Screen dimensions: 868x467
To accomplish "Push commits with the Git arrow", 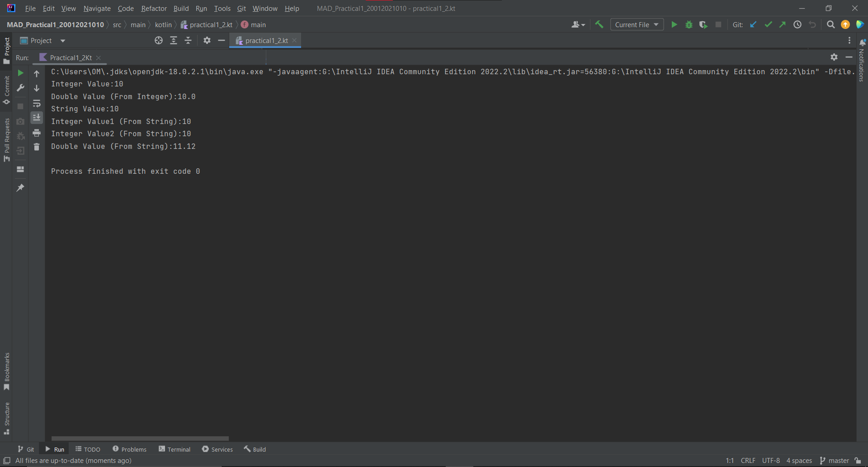I will [783, 24].
